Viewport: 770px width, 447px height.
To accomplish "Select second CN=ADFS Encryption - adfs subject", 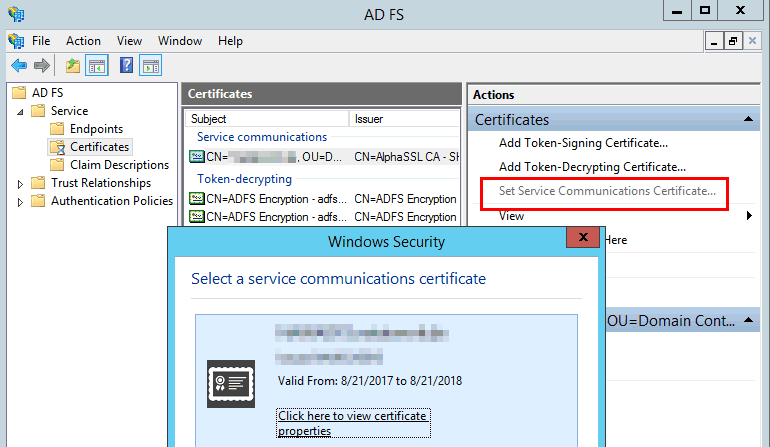I will (276, 217).
